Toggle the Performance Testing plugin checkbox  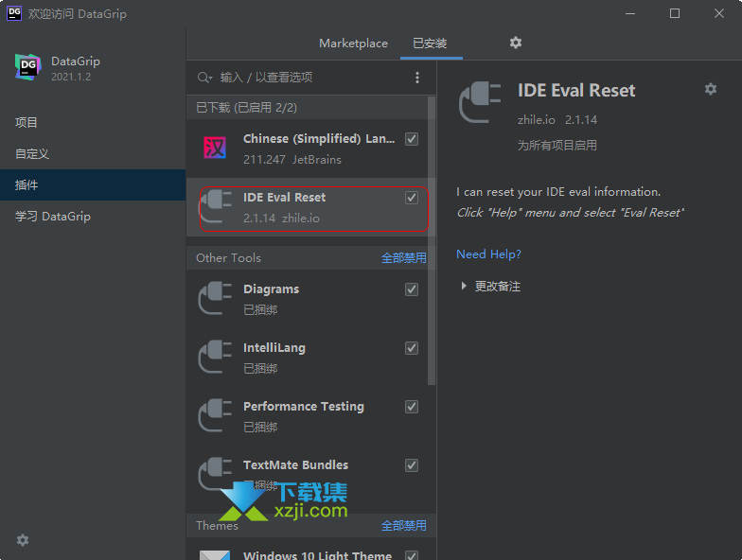point(412,407)
